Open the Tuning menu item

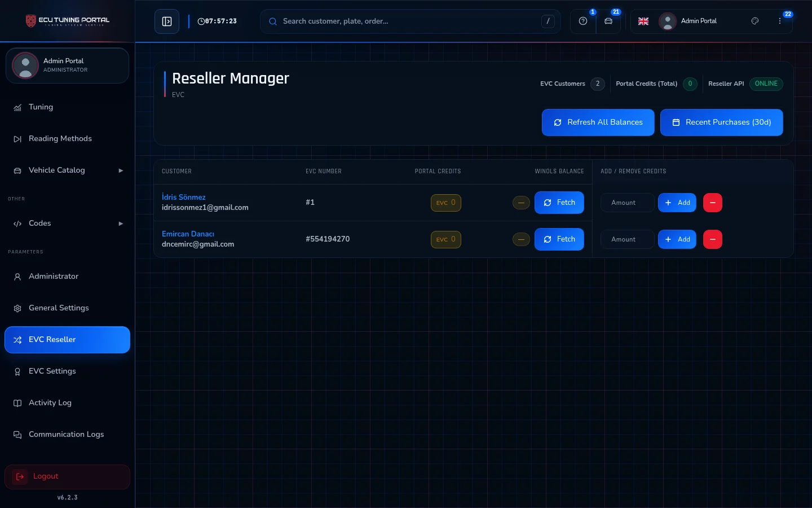(67, 107)
